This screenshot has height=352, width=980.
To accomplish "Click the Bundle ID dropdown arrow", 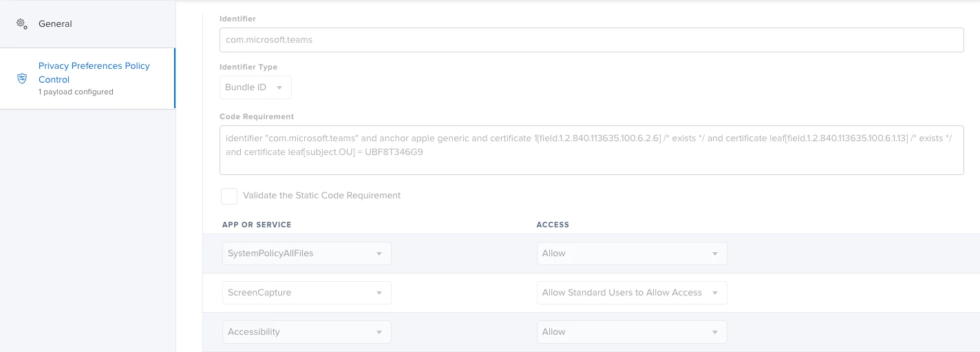I will coord(279,88).
